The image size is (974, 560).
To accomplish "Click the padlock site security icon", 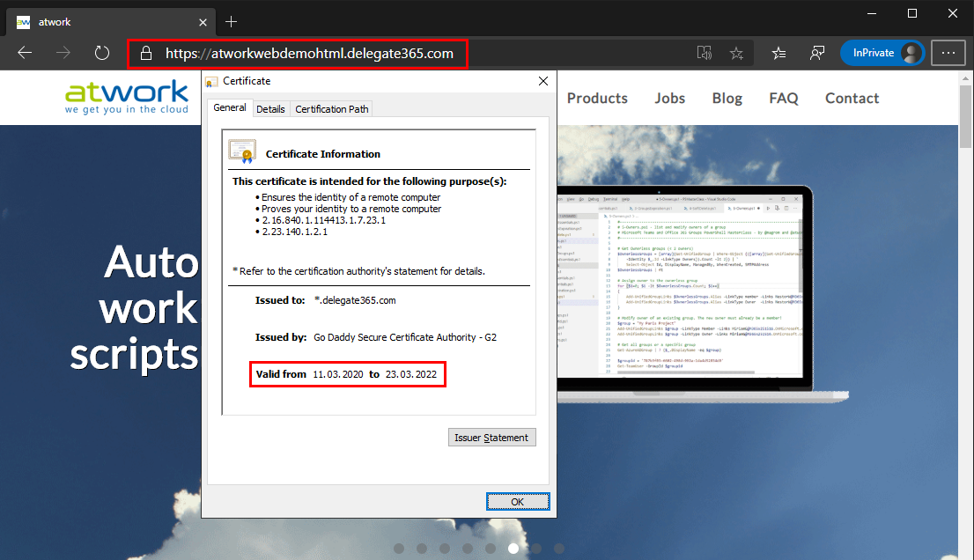I will pos(147,53).
